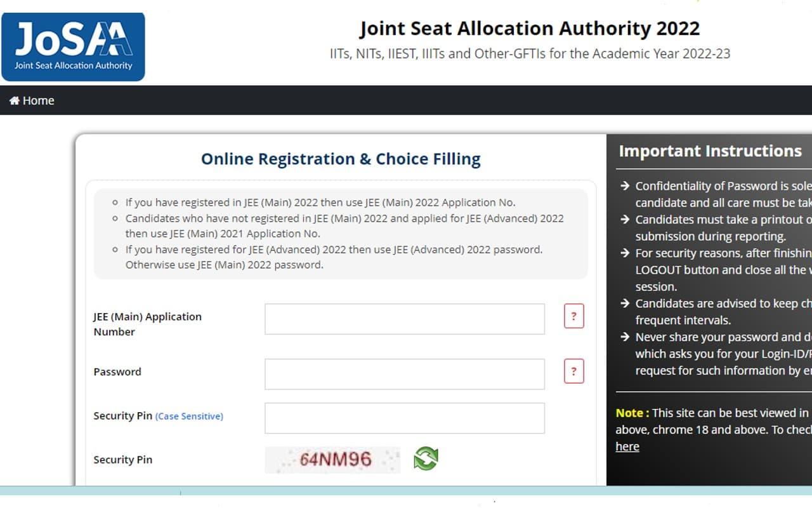Select the Security Pin text field

[404, 418]
